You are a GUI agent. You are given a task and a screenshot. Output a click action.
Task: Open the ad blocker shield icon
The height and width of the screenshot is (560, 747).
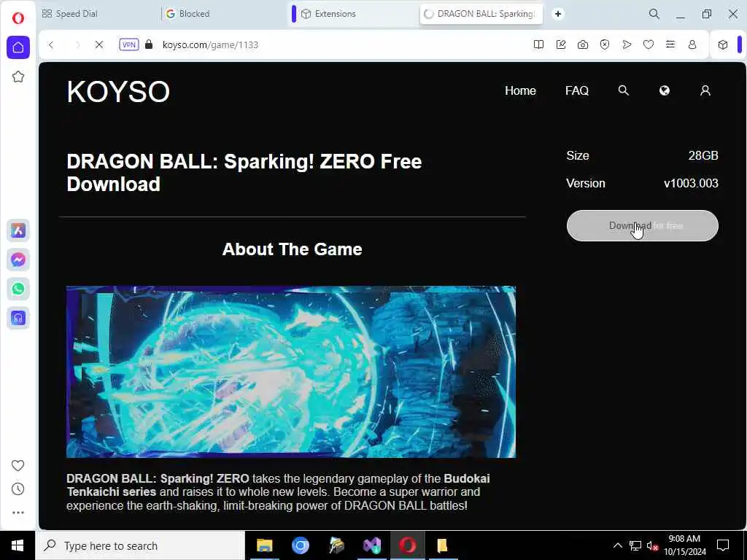(605, 44)
